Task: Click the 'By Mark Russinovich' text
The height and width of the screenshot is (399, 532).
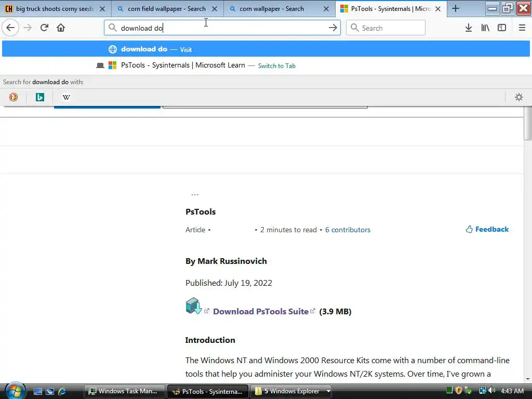Action: (226, 261)
